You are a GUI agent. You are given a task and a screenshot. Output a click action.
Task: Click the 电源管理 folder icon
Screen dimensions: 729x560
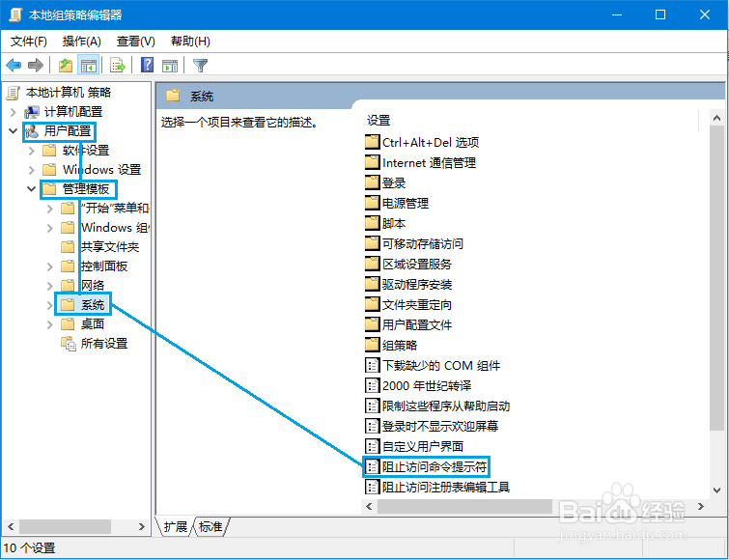(372, 203)
